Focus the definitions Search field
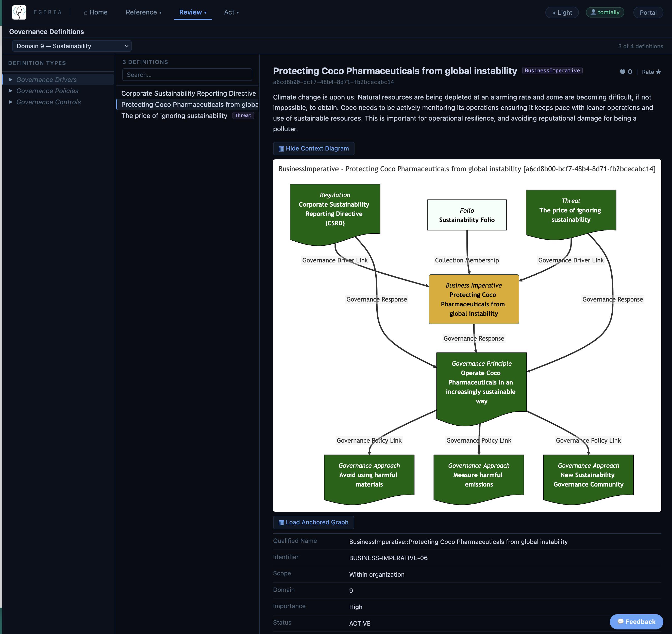 click(187, 75)
